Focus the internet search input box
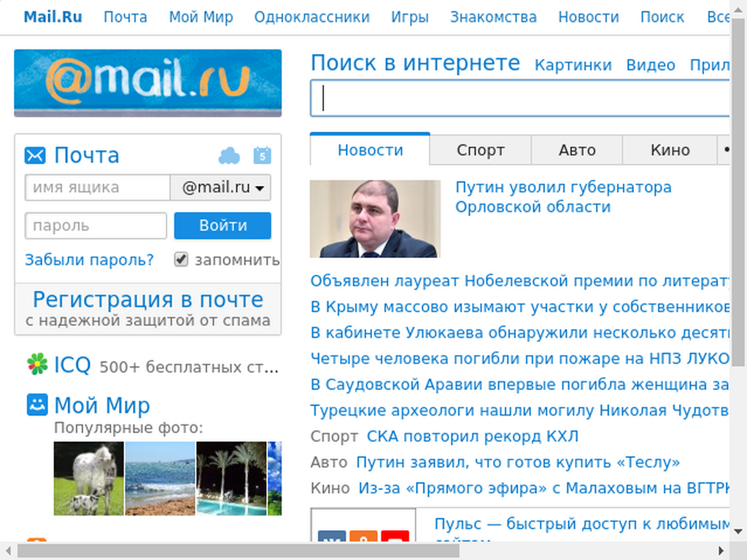The width and height of the screenshot is (747, 560). tap(519, 98)
